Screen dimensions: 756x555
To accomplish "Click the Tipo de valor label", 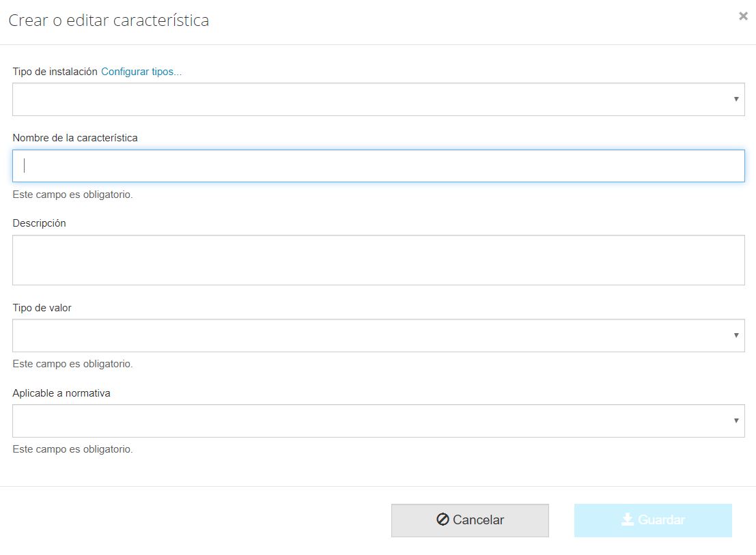I will [x=42, y=308].
